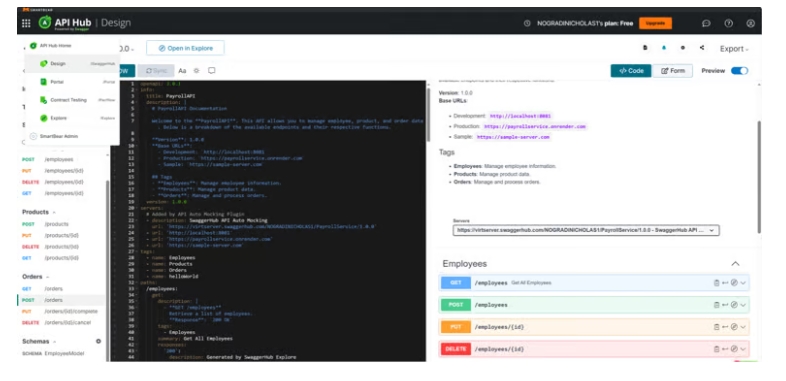Click link icon on PUT /employees/{id} preview row

click(725, 327)
